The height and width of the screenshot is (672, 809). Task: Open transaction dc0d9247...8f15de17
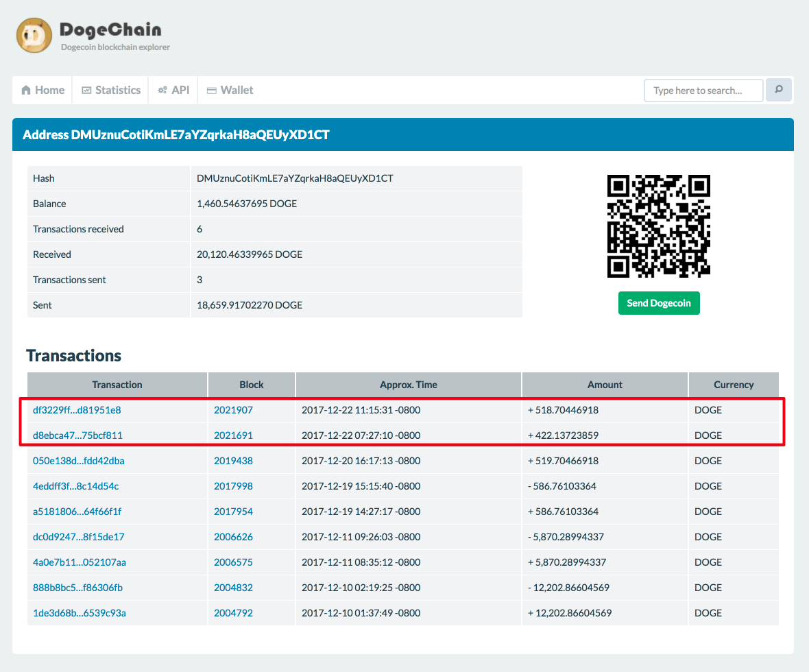78,537
